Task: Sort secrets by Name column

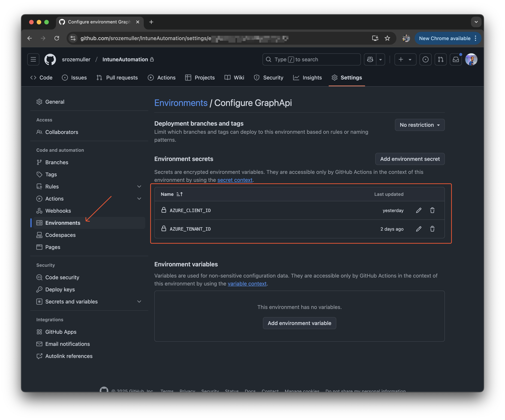Action: click(x=172, y=194)
